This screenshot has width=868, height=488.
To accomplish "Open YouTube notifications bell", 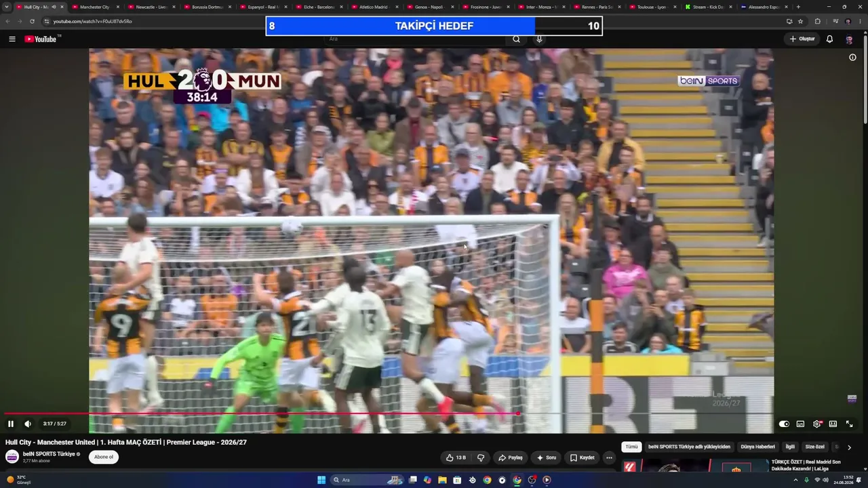I will [829, 39].
